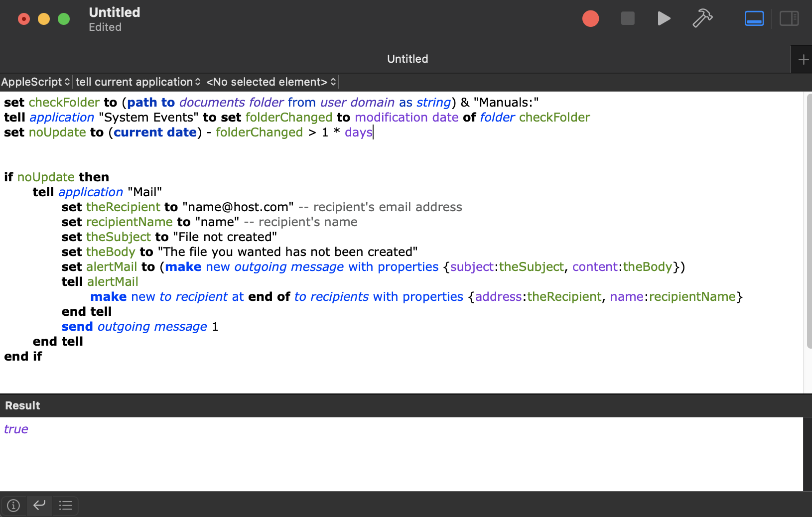This screenshot has height=517, width=812.
Task: Select the Result section header
Action: pos(22,405)
